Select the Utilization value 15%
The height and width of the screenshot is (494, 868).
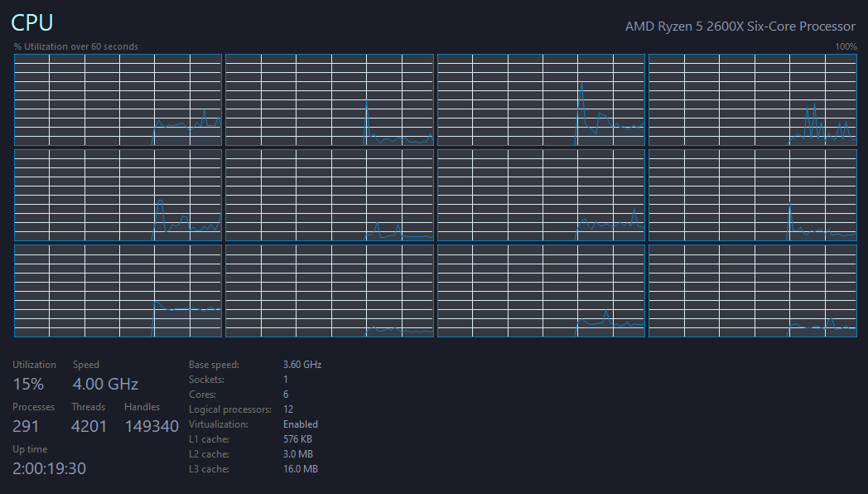[28, 384]
